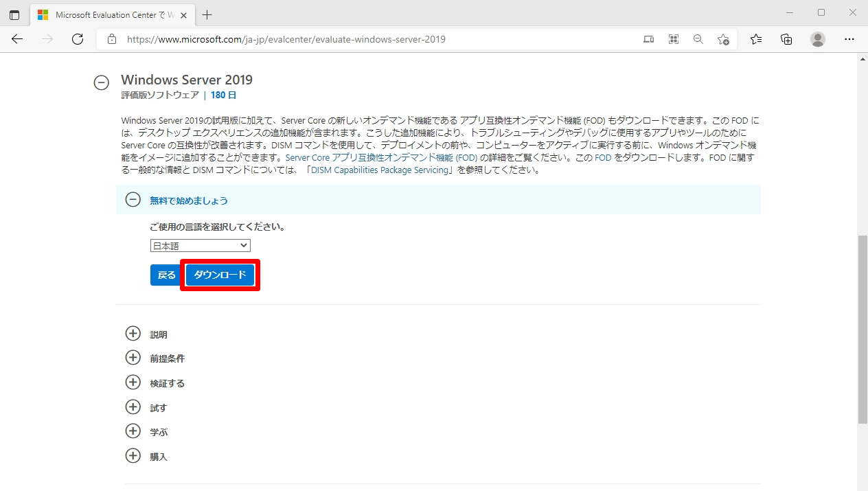The image size is (868, 491).
Task: Expand the 前提条件 section
Action: tap(133, 358)
